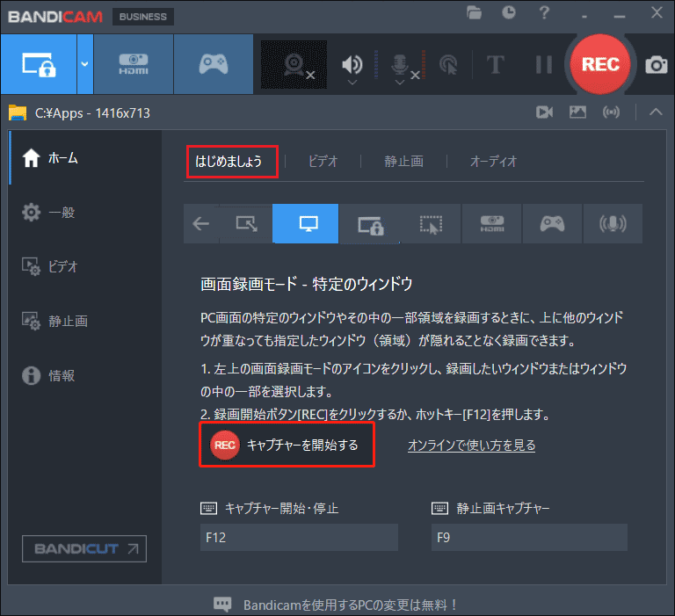
Task: Select screen recording mode with lock icon
Action: click(x=39, y=64)
